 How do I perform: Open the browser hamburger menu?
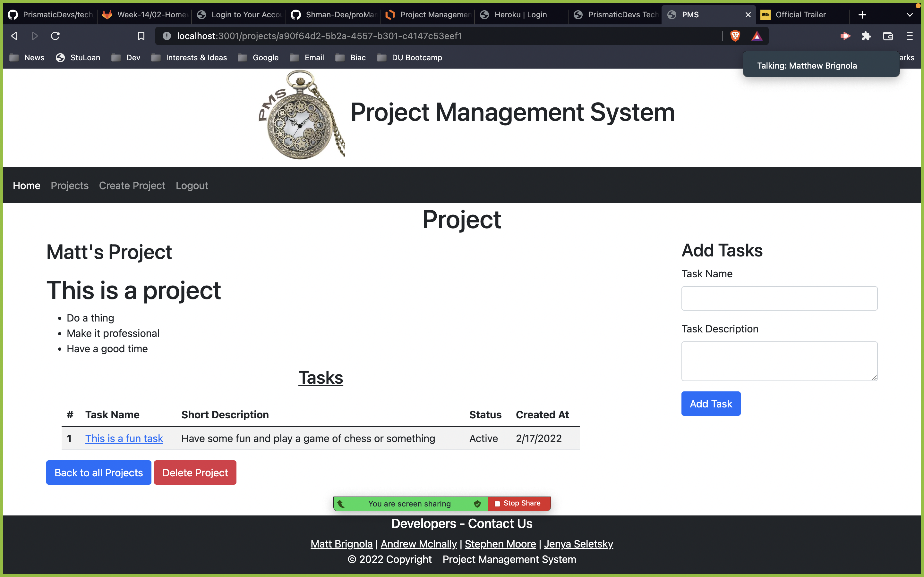(910, 36)
